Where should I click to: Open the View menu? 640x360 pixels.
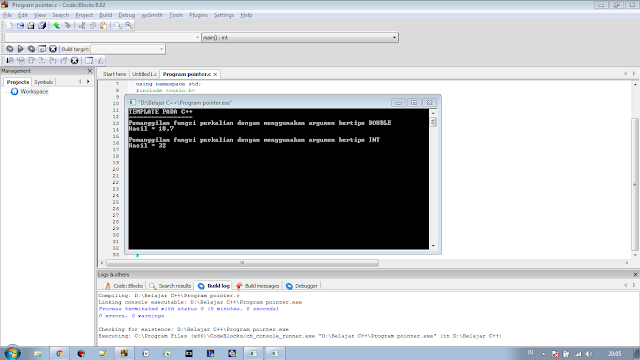pyautogui.click(x=40, y=15)
